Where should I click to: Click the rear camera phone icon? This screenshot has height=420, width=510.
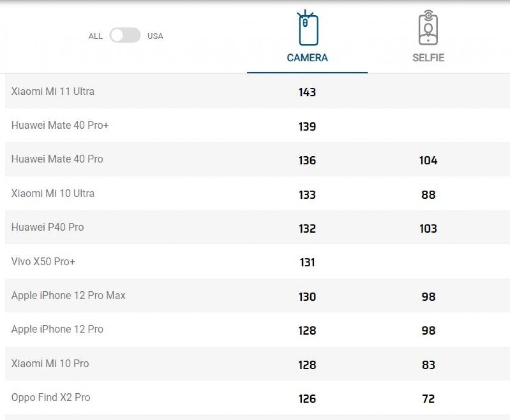coord(307,29)
